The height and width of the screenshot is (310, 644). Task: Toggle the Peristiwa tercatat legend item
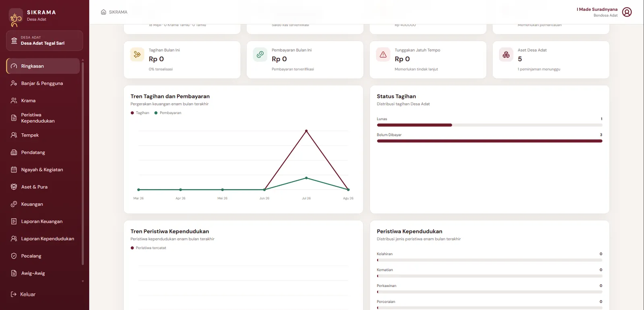click(149, 248)
